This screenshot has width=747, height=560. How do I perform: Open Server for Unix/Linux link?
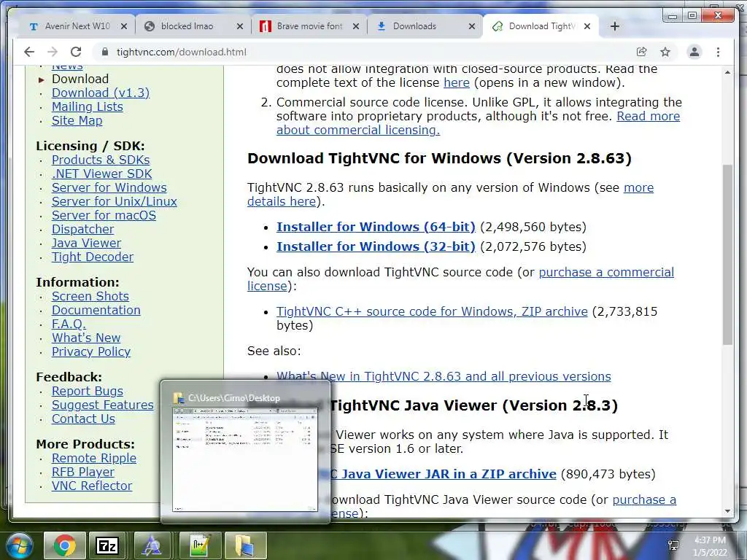[115, 201]
